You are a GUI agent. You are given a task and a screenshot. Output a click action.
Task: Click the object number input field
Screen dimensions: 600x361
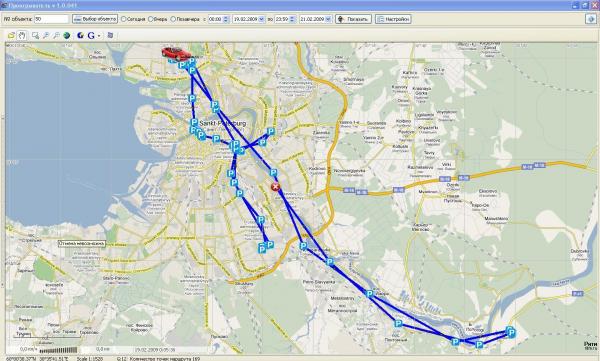click(51, 19)
